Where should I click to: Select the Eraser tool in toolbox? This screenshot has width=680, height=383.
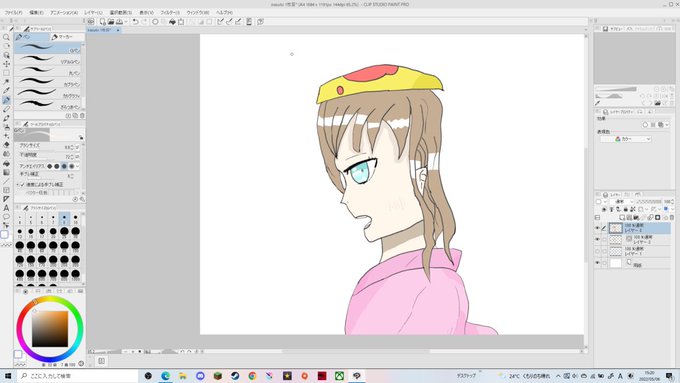[6, 145]
